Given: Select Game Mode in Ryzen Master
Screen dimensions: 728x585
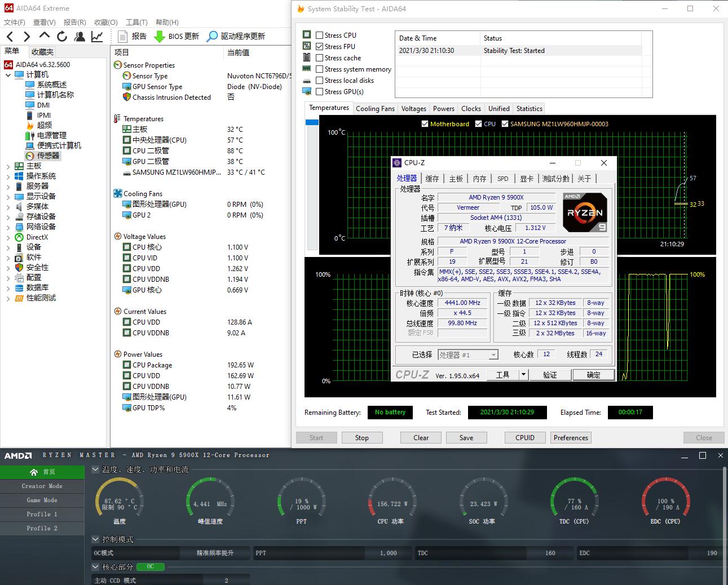Looking at the screenshot, I should click(x=42, y=500).
